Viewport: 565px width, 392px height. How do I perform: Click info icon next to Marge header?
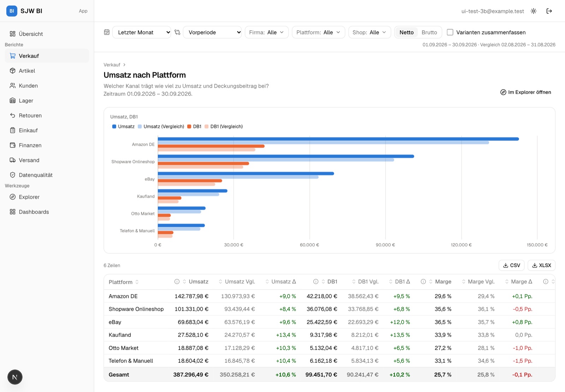pyautogui.click(x=423, y=282)
